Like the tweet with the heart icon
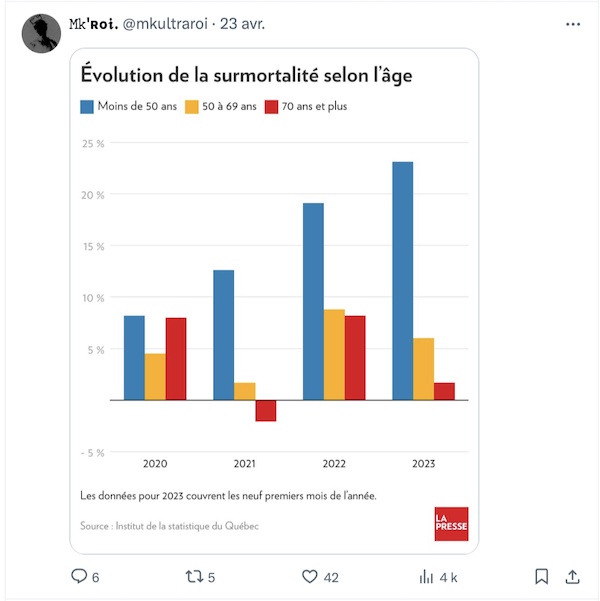The height and width of the screenshot is (601, 600). [310, 576]
